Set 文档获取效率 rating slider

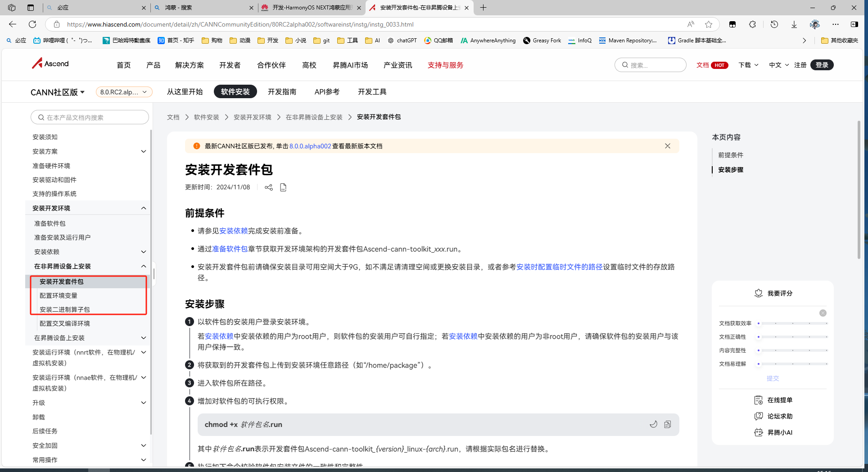click(x=793, y=323)
